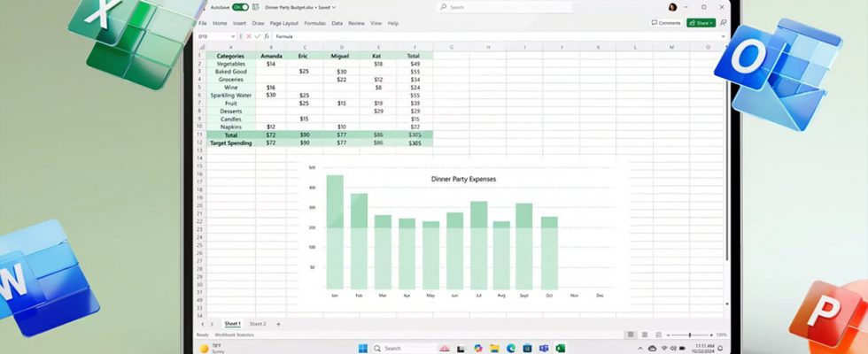Click column G header

[x=451, y=48]
